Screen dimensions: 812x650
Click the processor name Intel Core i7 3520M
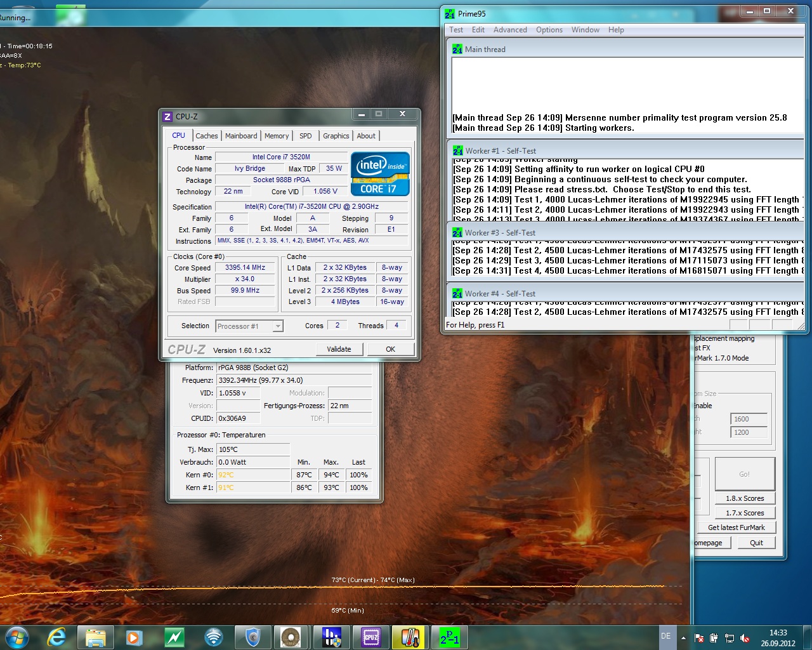pos(281,157)
